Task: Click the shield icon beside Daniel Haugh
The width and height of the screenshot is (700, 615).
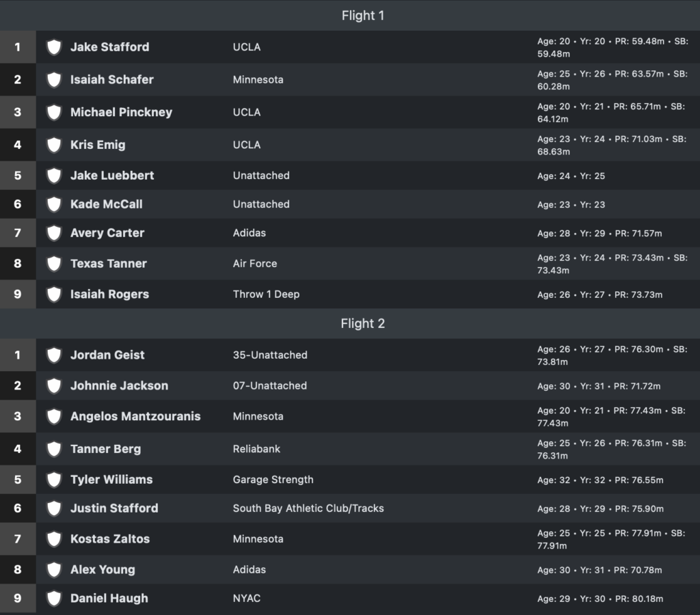Action: 54,599
